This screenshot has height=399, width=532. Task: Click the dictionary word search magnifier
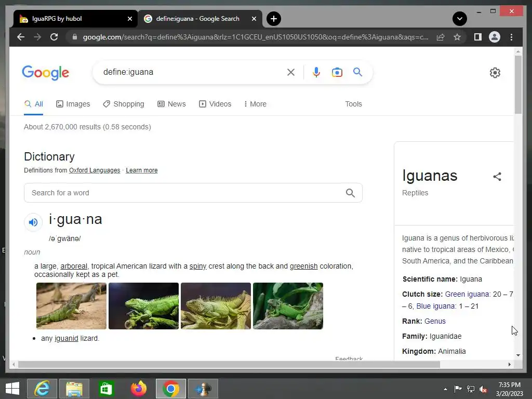[x=350, y=193]
